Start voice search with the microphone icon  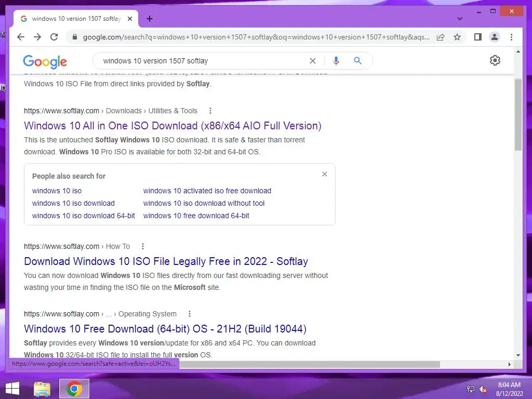point(336,61)
